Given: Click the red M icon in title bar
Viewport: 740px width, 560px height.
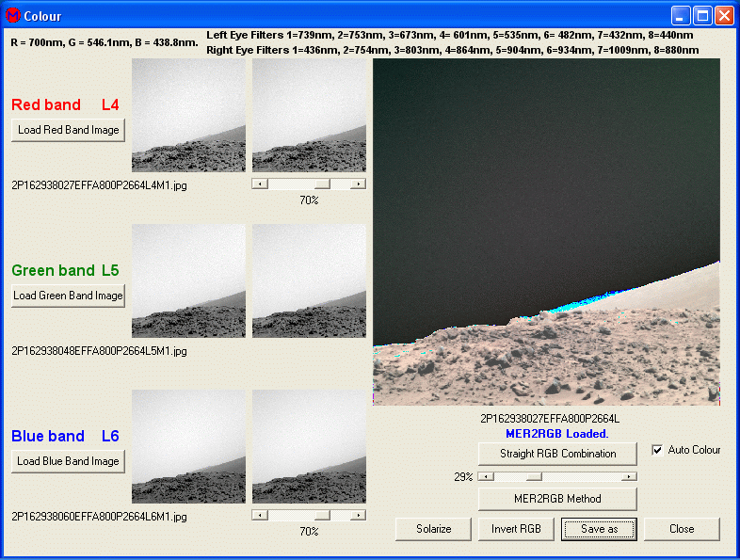Looking at the screenshot, I should click(x=13, y=16).
